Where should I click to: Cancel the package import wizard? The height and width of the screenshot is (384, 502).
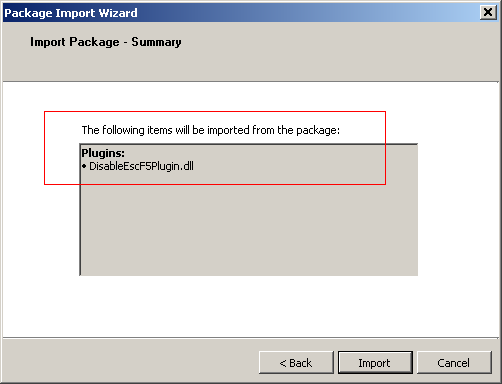454,362
